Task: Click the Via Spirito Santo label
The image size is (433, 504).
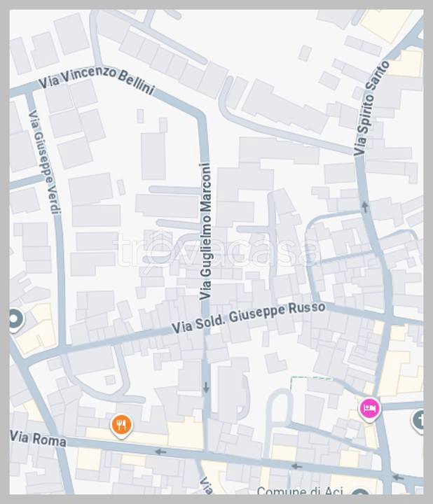Action: point(371,108)
